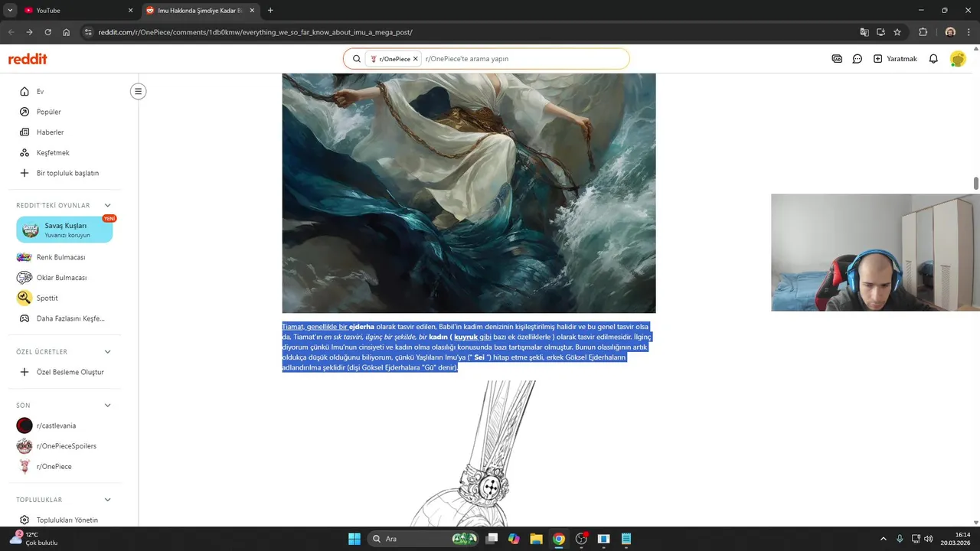Bookmark this page with star icon
The image size is (980, 551).
[897, 32]
